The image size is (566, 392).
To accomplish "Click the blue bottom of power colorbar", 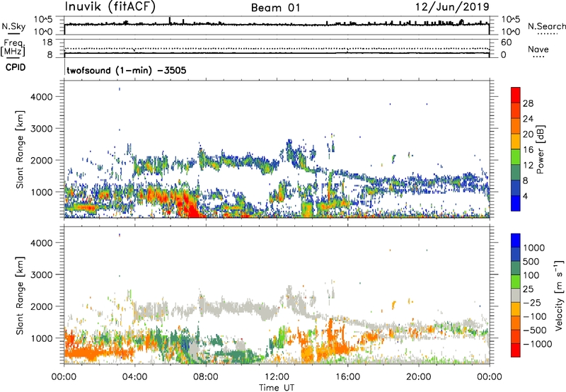I will coord(516,204).
